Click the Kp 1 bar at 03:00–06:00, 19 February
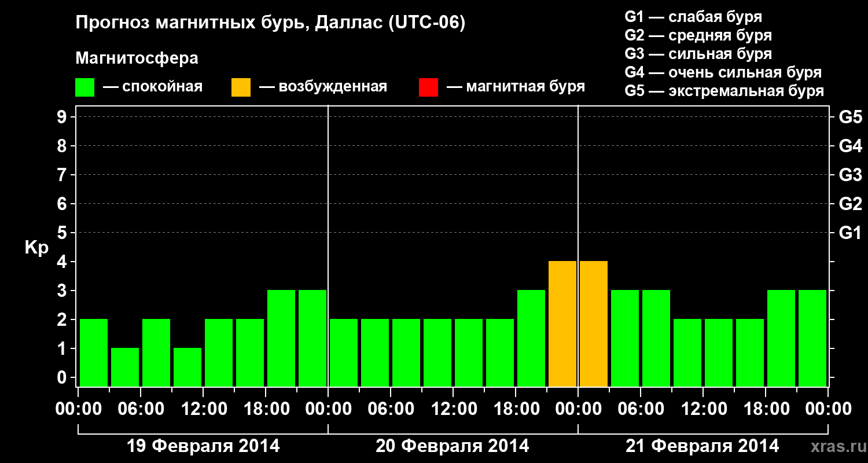 click(125, 367)
